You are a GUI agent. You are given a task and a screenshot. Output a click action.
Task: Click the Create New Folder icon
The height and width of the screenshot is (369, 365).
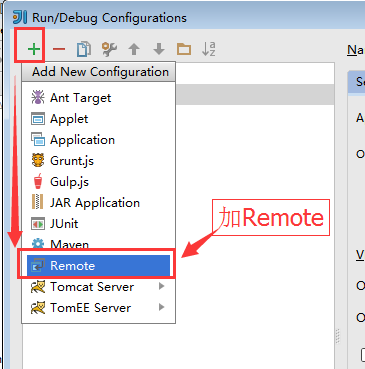[184, 49]
